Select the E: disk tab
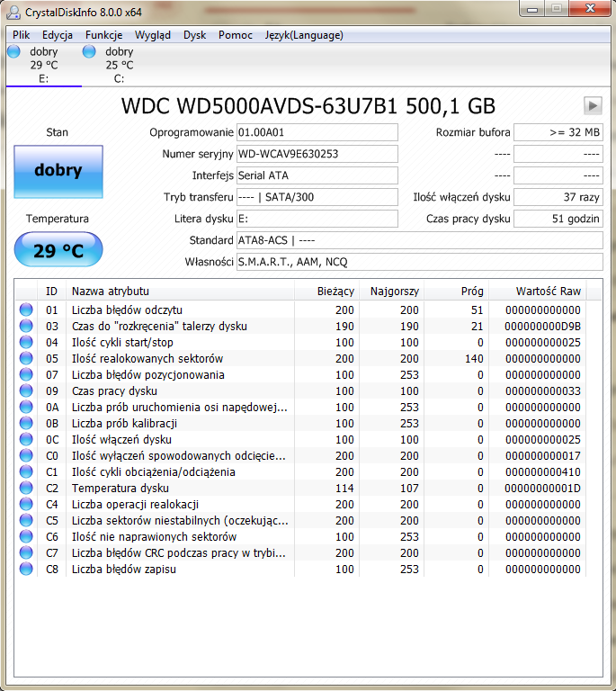The image size is (616, 691). [x=44, y=65]
